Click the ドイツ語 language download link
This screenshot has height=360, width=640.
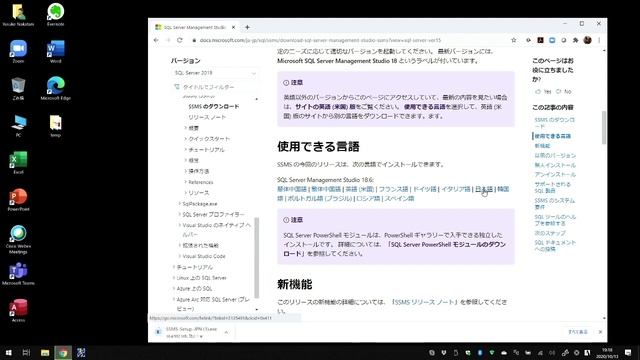pos(424,189)
